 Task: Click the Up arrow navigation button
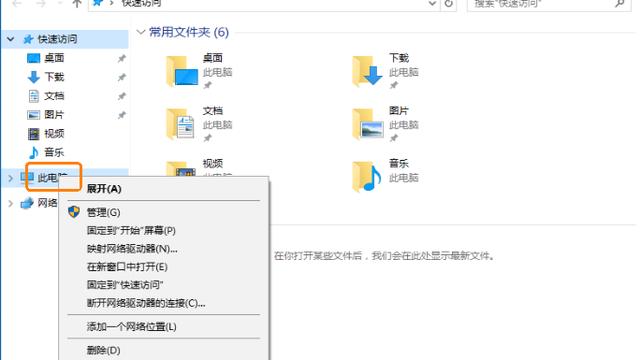pyautogui.click(x=77, y=4)
